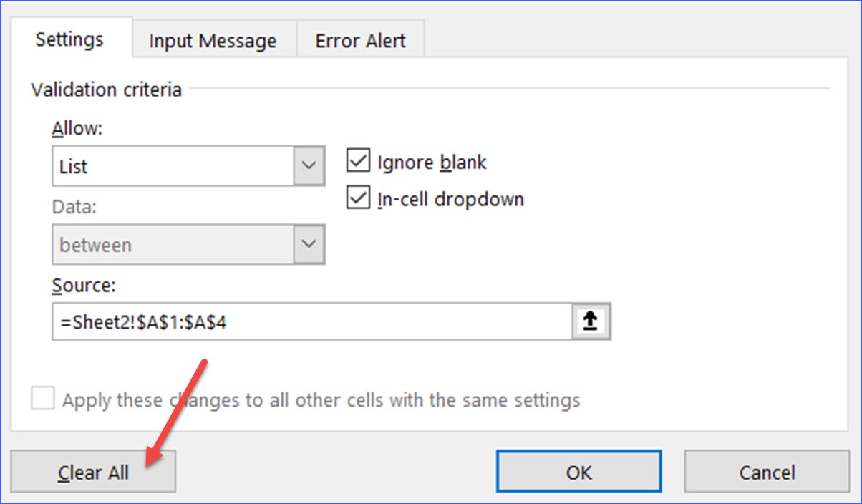This screenshot has width=862, height=504.
Task: Click the Validation criteria section heading
Action: 105,89
